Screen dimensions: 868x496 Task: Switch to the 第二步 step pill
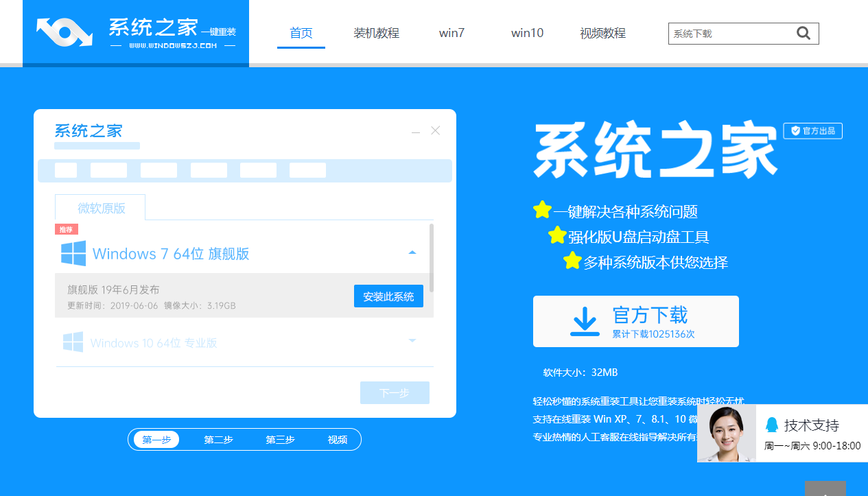point(218,440)
